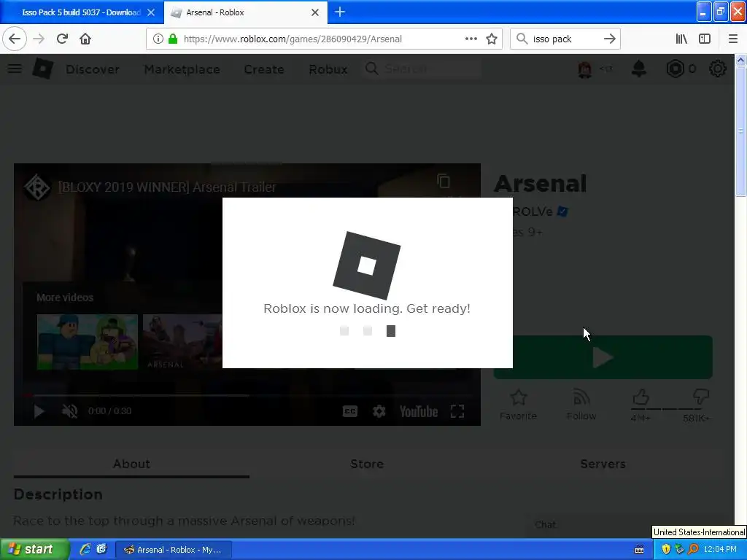The height and width of the screenshot is (560, 747).
Task: Close the Isso Pack 5 tab
Action: (151, 12)
